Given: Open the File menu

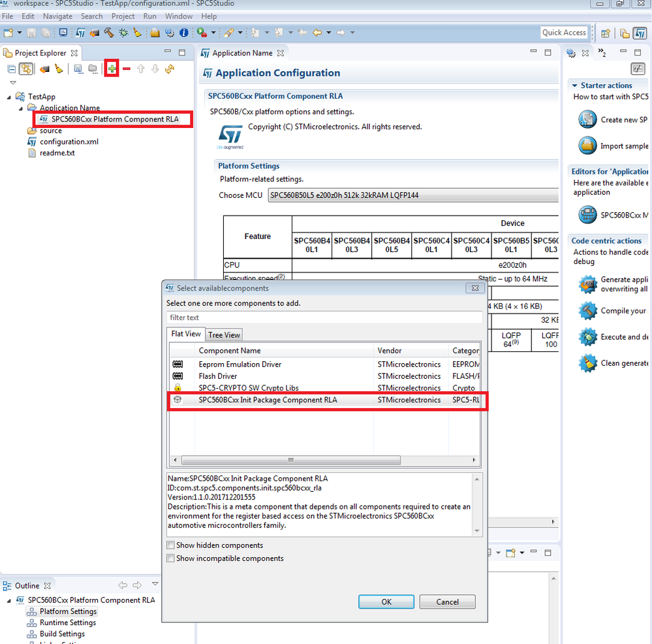Looking at the screenshot, I should click(7, 16).
